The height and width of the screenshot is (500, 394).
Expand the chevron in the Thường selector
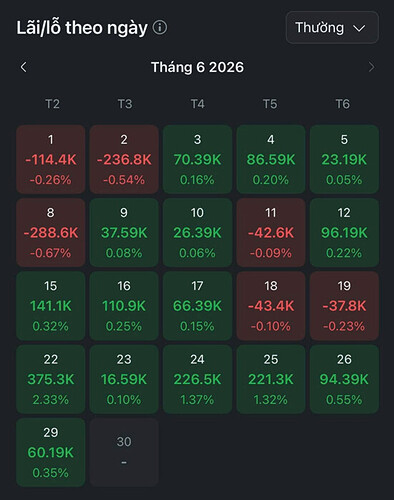tap(359, 28)
